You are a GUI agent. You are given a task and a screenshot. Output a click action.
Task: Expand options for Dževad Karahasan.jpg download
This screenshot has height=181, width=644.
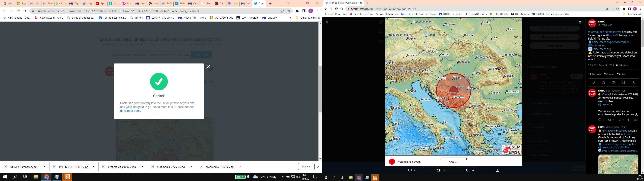[45, 167]
